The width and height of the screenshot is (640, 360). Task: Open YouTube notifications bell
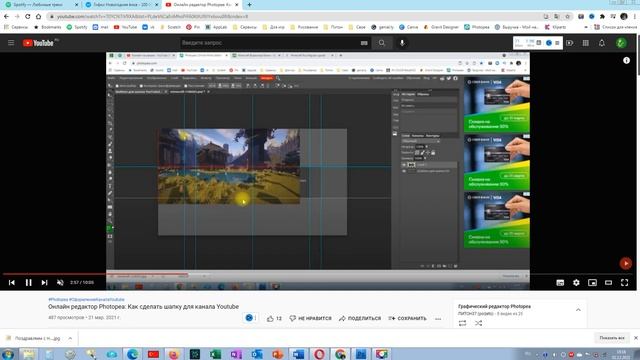click(x=602, y=43)
